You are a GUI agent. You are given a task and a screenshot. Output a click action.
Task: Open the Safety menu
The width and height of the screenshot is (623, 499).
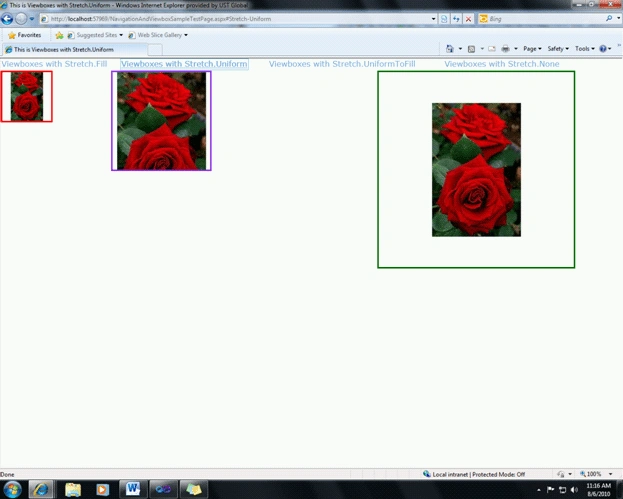point(558,48)
